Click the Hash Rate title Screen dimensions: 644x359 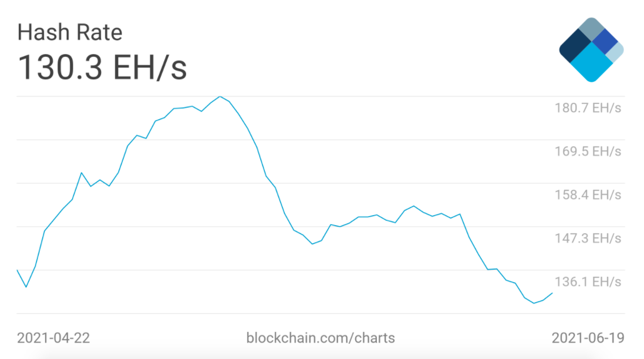[x=70, y=32]
